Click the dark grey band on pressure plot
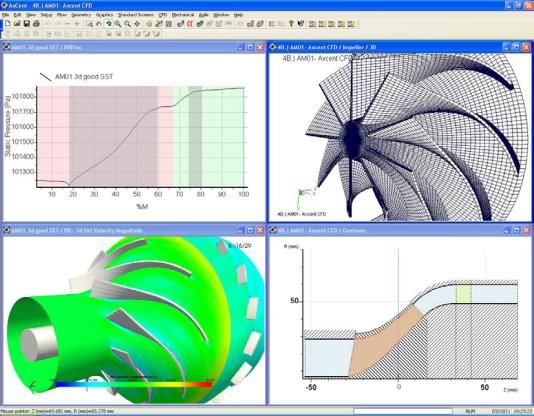Screen dimensions: 534x416 point(195,136)
